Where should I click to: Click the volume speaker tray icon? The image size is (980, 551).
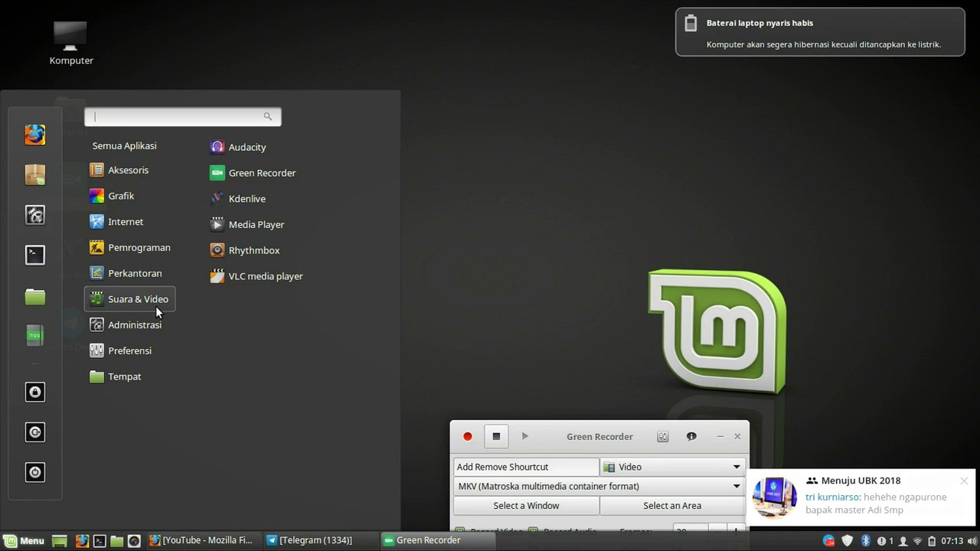pos(971,541)
